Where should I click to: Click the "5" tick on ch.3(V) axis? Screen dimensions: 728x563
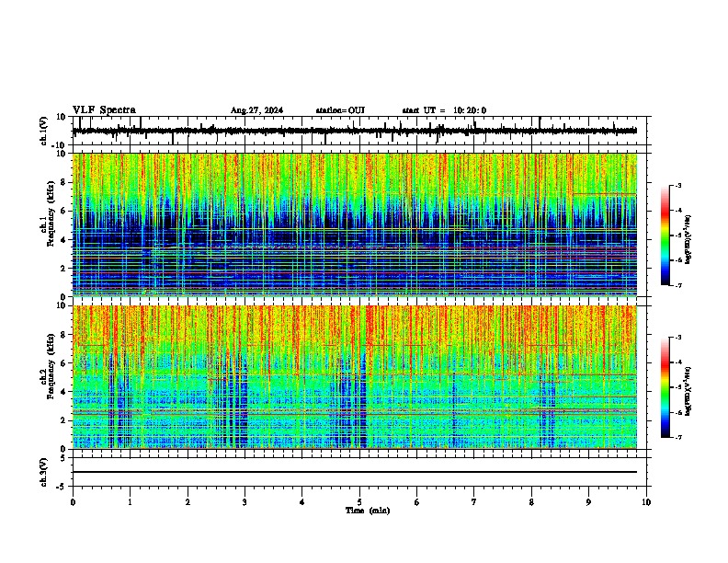click(x=63, y=457)
